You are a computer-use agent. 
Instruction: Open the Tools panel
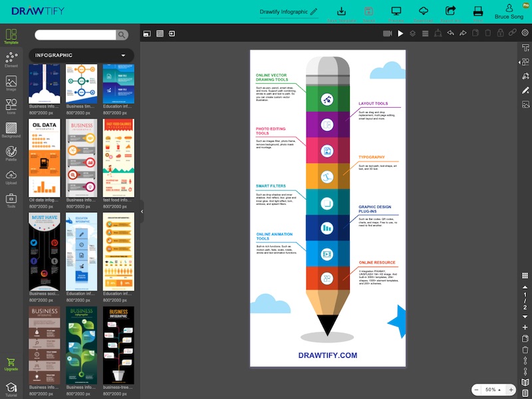(11, 199)
